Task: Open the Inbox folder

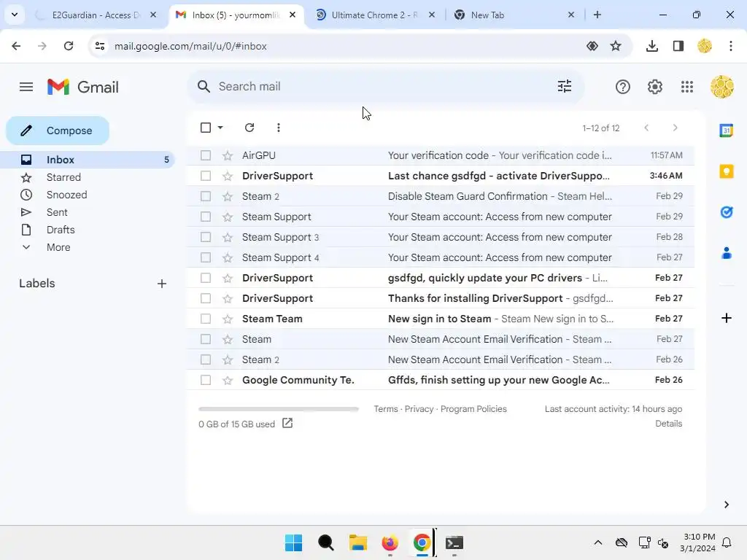Action: tap(88, 160)
